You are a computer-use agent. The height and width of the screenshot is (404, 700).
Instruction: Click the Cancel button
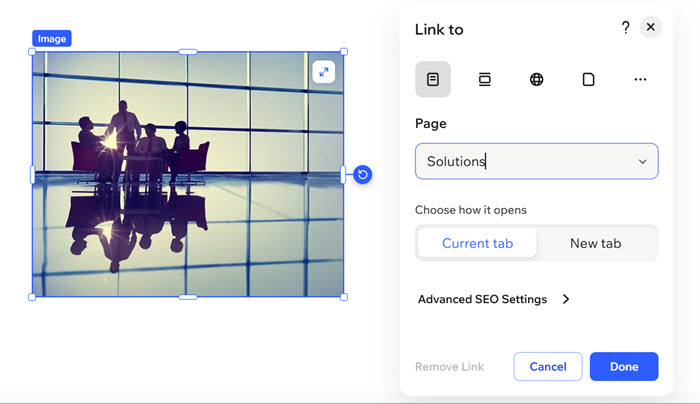[548, 367]
